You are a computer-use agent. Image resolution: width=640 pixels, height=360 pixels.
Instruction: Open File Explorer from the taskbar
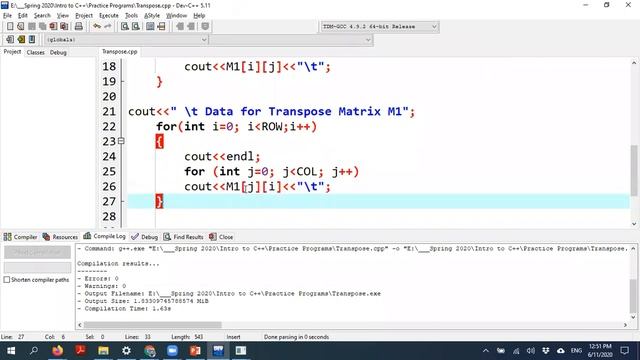pyautogui.click(x=103, y=351)
